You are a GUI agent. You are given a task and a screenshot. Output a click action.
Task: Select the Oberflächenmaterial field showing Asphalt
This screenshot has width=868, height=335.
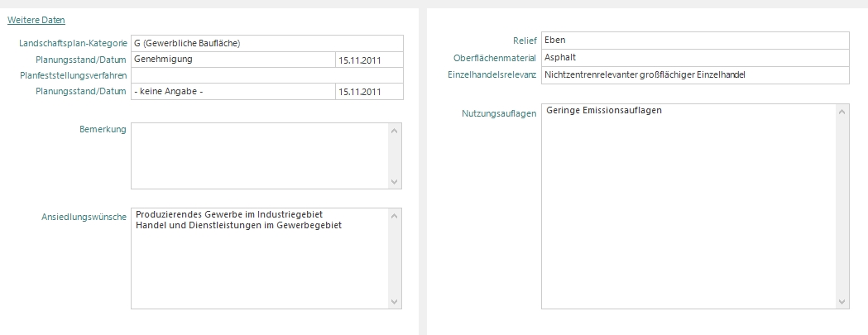click(695, 58)
